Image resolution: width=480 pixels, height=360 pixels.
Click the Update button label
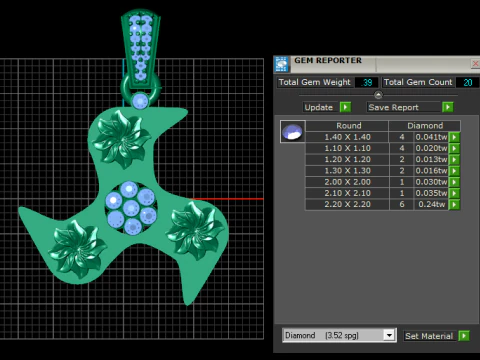319,107
